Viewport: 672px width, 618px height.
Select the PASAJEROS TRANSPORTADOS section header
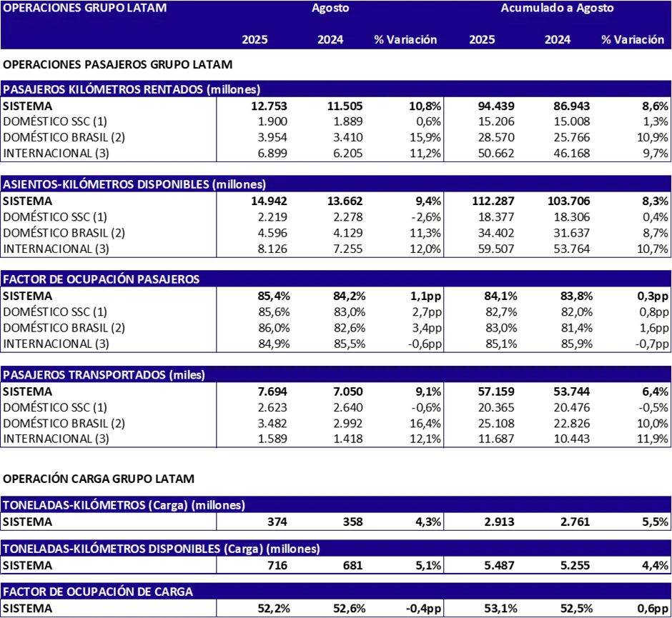(x=104, y=375)
